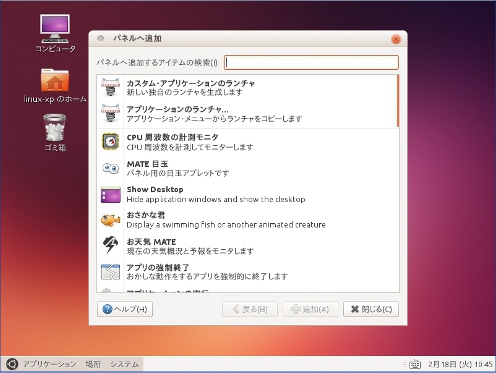The image size is (496, 373).
Task: Open the 場所 menu
Action: (93, 364)
